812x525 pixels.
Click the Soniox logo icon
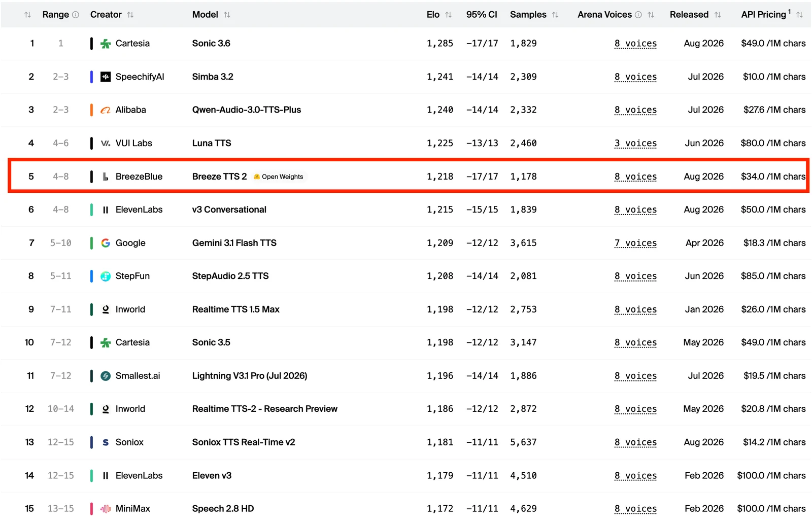coord(106,442)
